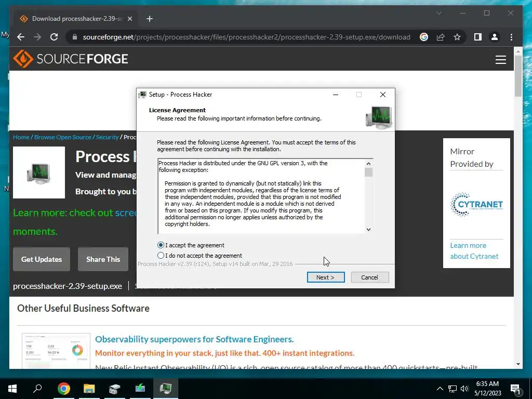
Task: Open Windows taskbar search
Action: [x=37, y=389]
